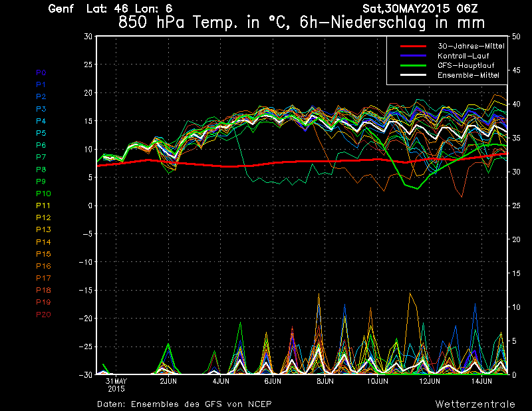Image resolution: width=532 pixels, height=411 pixels.
Task: Click the P14 legend entry
Action: (x=43, y=242)
